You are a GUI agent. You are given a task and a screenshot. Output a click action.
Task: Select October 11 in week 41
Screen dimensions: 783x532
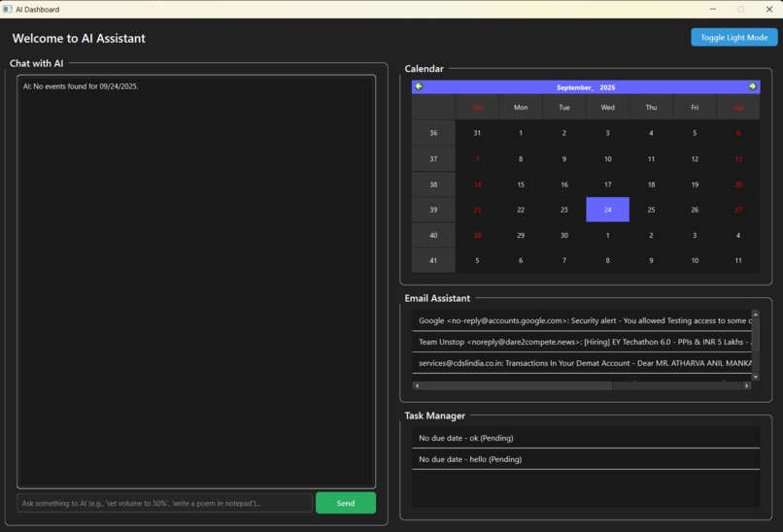tap(738, 260)
